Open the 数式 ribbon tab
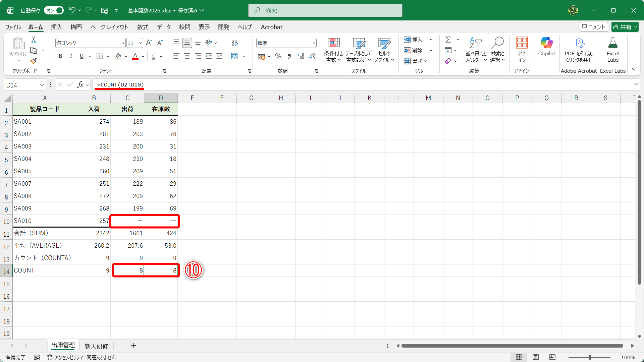The width and height of the screenshot is (644, 362). pos(143,27)
